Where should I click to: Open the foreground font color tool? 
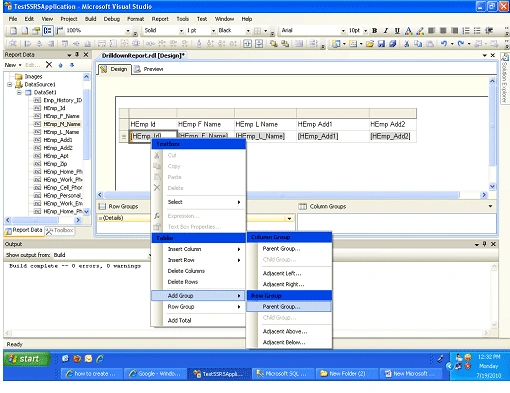click(x=408, y=31)
